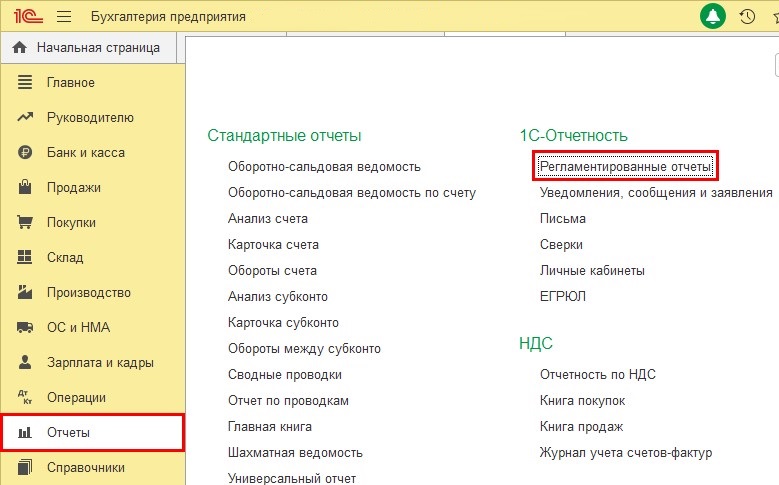Screen dimensions: 779x485
Task: Open the ЕГРЮЛ link
Action: click(562, 296)
